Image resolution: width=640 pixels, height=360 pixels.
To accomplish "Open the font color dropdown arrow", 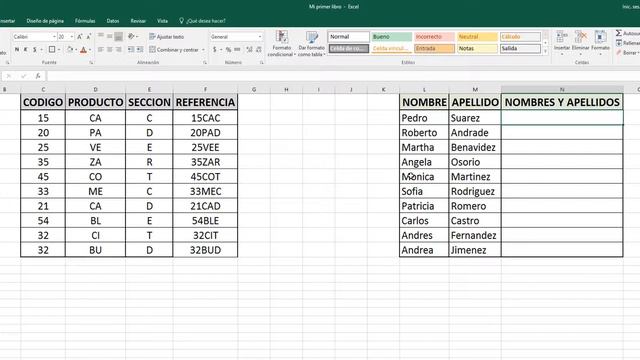I will tap(90, 50).
